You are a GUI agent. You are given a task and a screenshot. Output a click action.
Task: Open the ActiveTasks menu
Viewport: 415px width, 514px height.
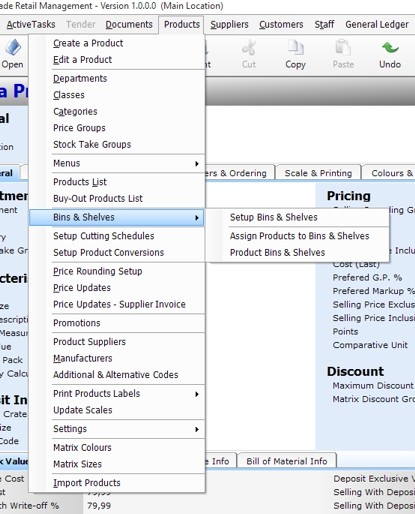[31, 25]
